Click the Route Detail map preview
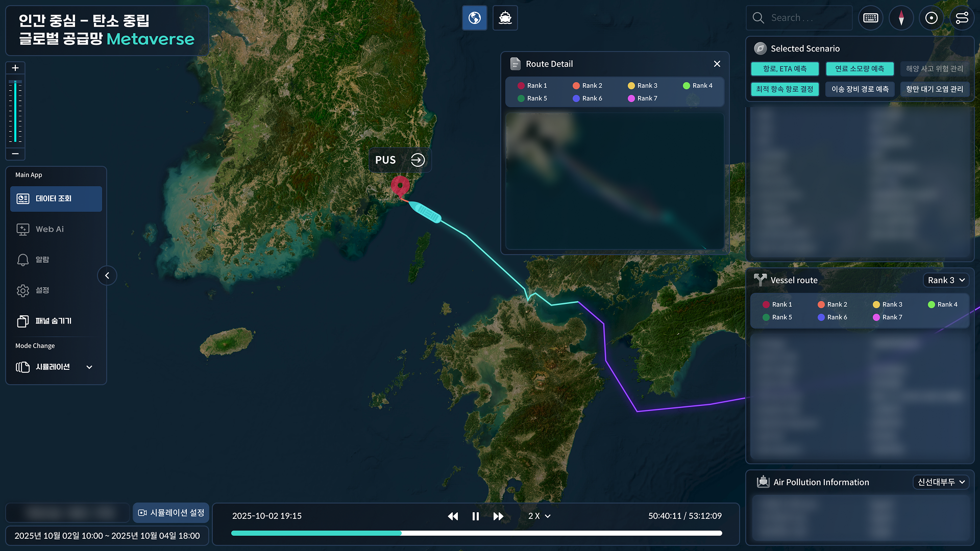This screenshot has width=980, height=551. [615, 181]
